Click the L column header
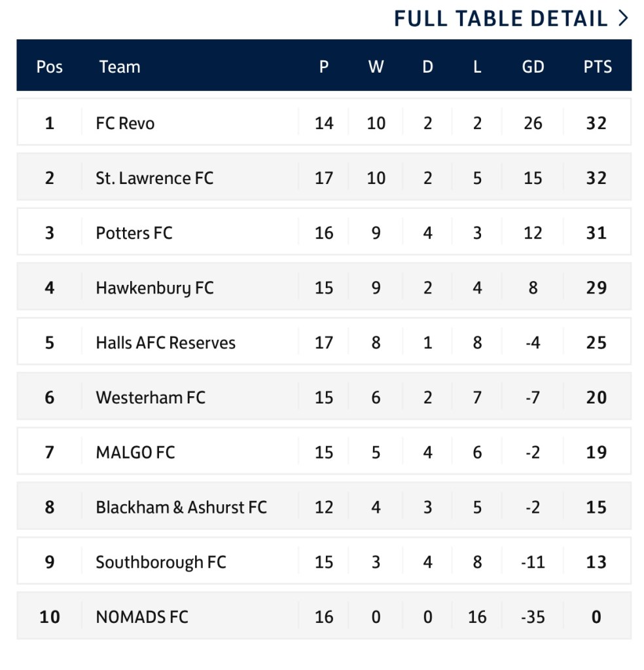Image resolution: width=644 pixels, height=670 pixels. [x=477, y=67]
